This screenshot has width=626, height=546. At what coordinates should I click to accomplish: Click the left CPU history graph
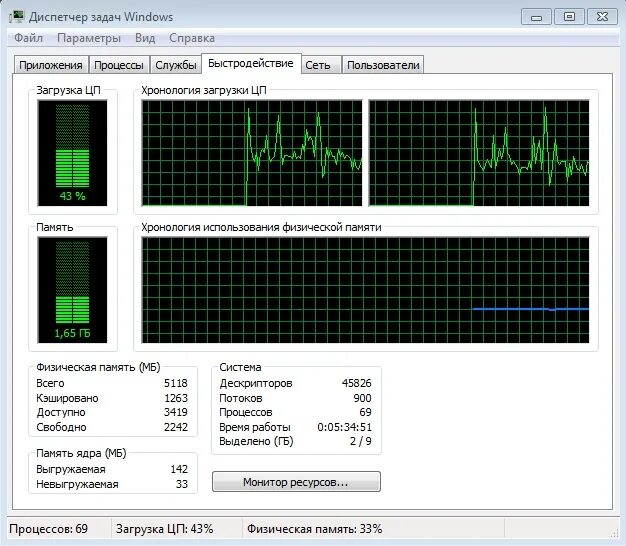[252, 153]
